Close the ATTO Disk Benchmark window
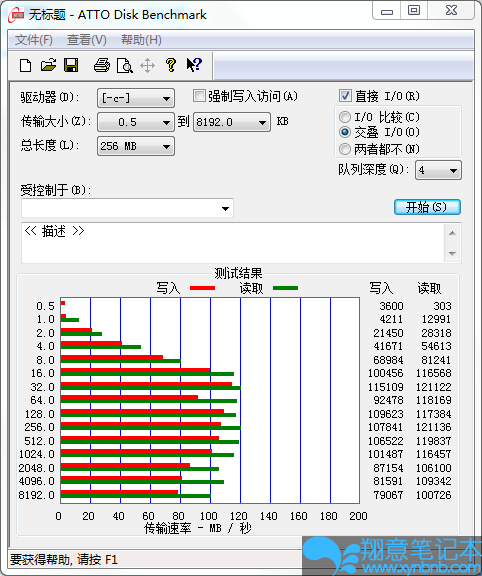This screenshot has height=576, width=482. (451, 10)
